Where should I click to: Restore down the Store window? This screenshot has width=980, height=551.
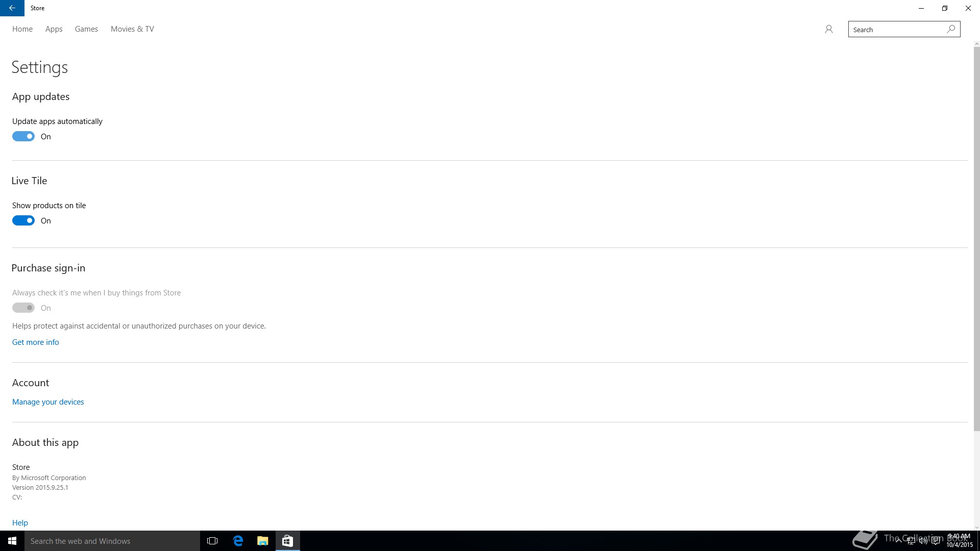click(x=945, y=8)
